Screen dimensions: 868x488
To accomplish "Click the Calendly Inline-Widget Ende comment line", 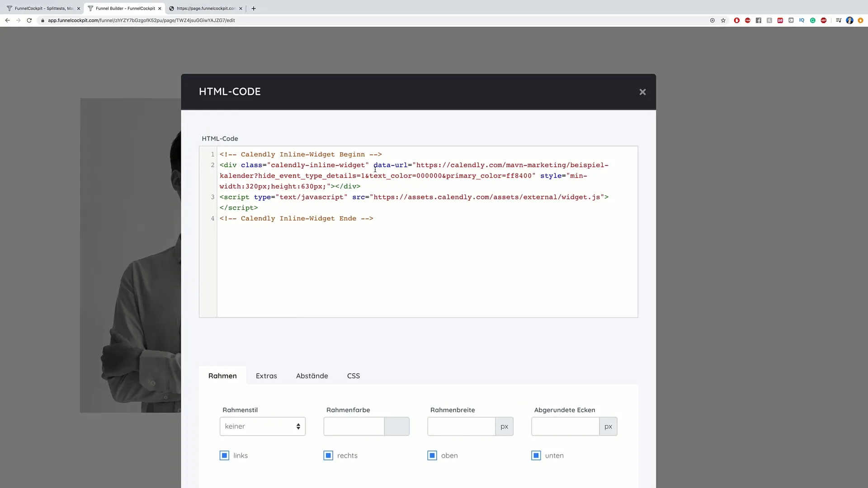I will point(297,218).
